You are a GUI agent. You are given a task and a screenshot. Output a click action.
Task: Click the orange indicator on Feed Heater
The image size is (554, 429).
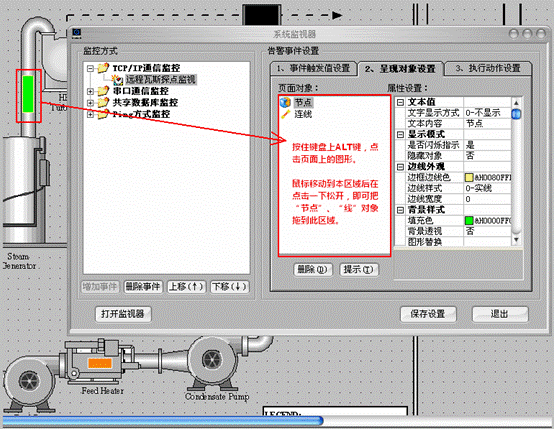click(x=100, y=363)
